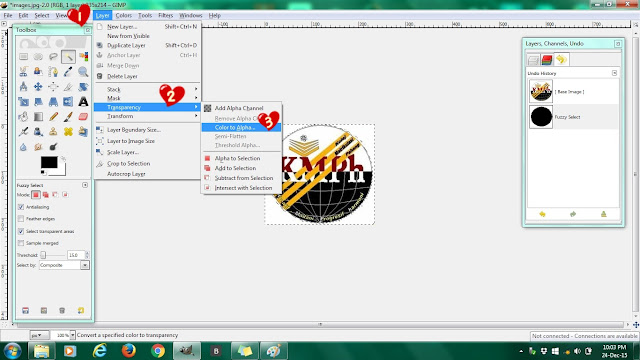Viewport: 640px width, 360px height.
Task: Select the Eraser tool
Action: pos(83,117)
